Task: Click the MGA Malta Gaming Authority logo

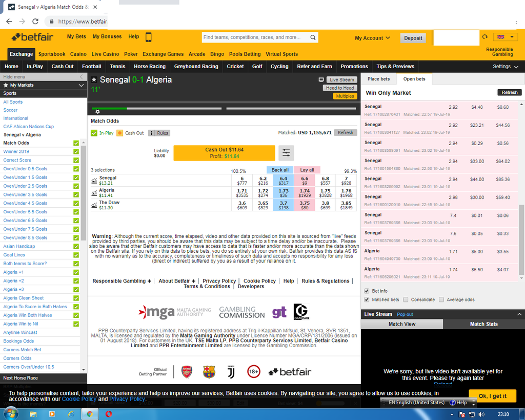Action: click(x=174, y=312)
